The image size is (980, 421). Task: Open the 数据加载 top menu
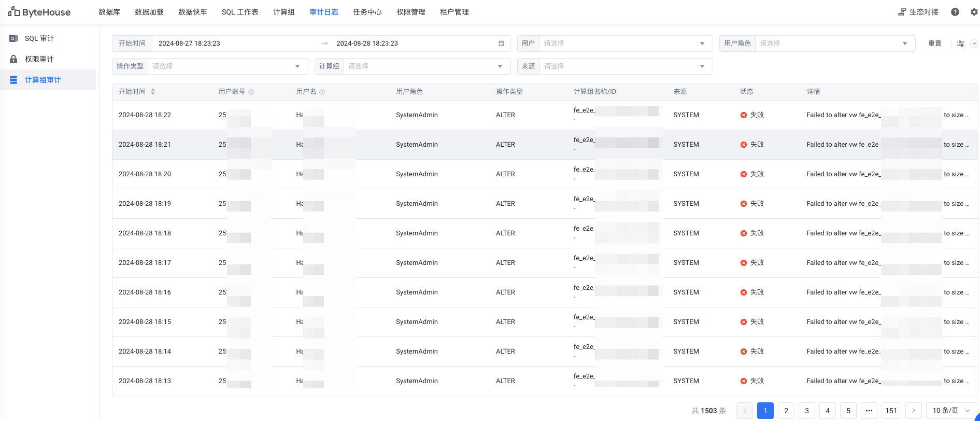pyautogui.click(x=149, y=12)
